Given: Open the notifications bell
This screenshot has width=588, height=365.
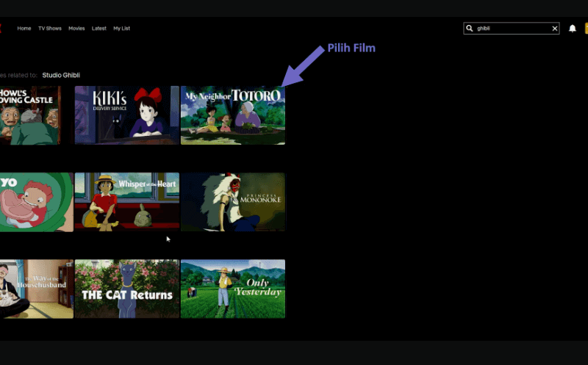Looking at the screenshot, I should pyautogui.click(x=573, y=29).
